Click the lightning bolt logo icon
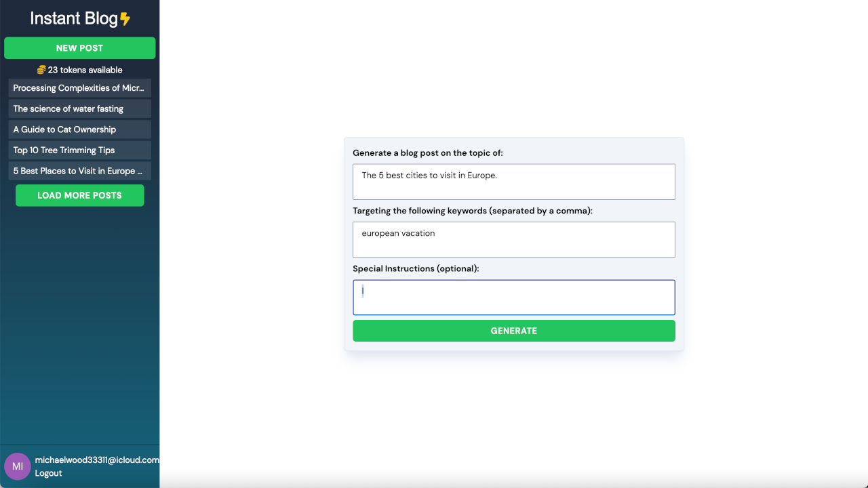The height and width of the screenshot is (488, 868). [x=125, y=19]
